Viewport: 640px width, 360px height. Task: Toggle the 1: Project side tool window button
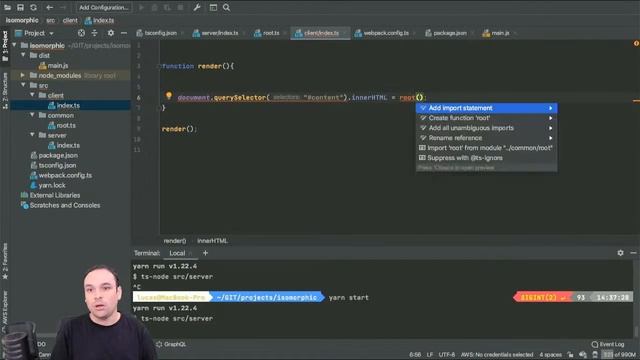click(x=5, y=45)
